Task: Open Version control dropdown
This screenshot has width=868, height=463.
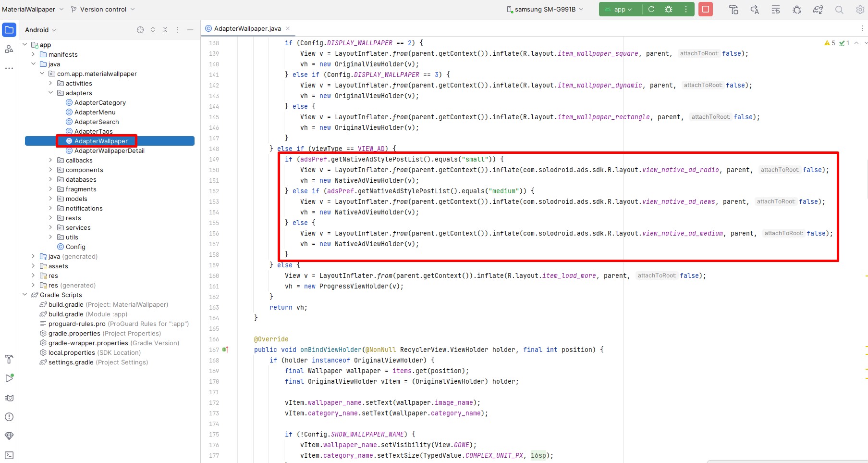Action: 103,9
